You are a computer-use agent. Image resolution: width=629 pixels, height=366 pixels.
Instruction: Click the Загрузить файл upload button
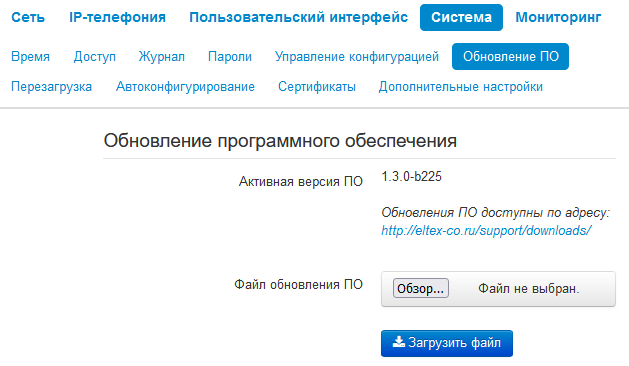(x=447, y=343)
